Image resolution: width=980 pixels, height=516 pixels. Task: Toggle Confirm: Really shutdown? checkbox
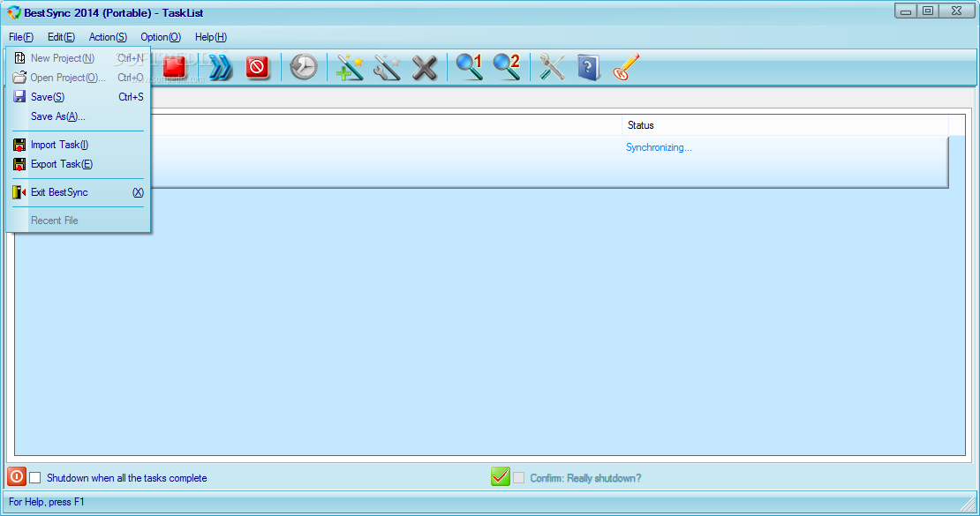pyautogui.click(x=519, y=478)
